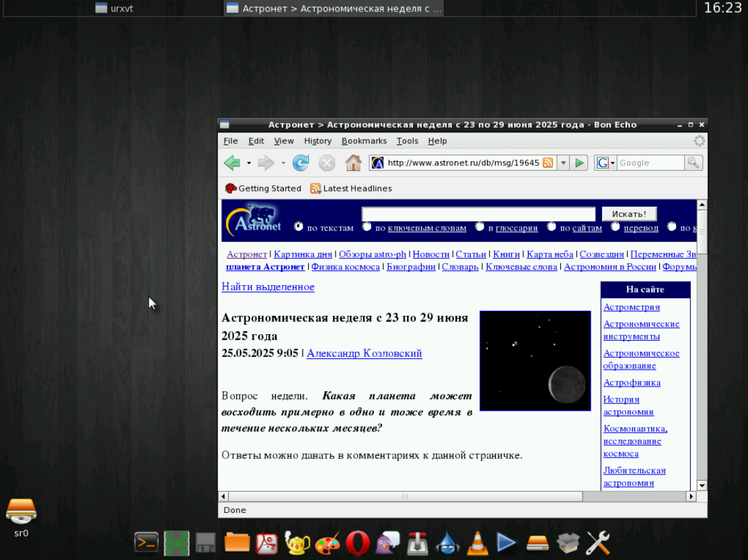Launch the paint palette application icon
Screen dimensions: 748x560
pos(328,543)
